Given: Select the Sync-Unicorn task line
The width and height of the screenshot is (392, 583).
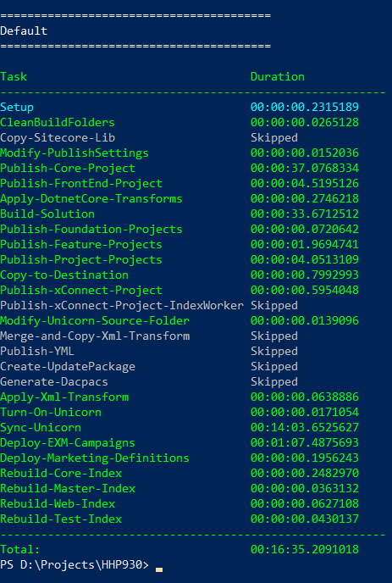Looking at the screenshot, I should coord(179,428).
